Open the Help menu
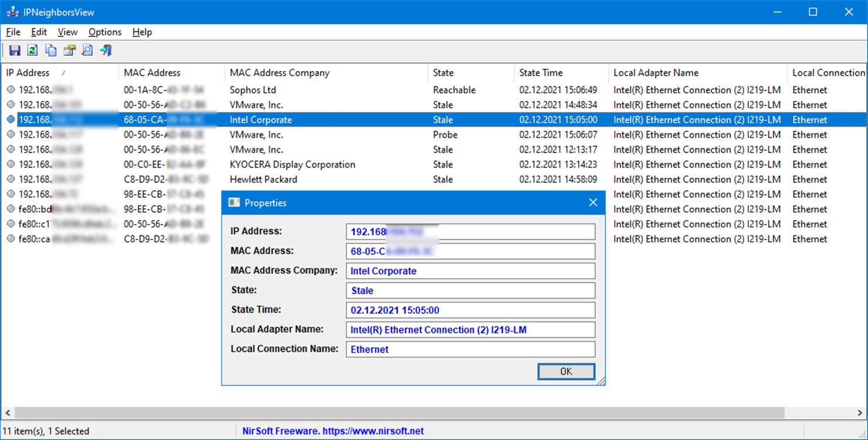The height and width of the screenshot is (440, 868). (x=142, y=32)
